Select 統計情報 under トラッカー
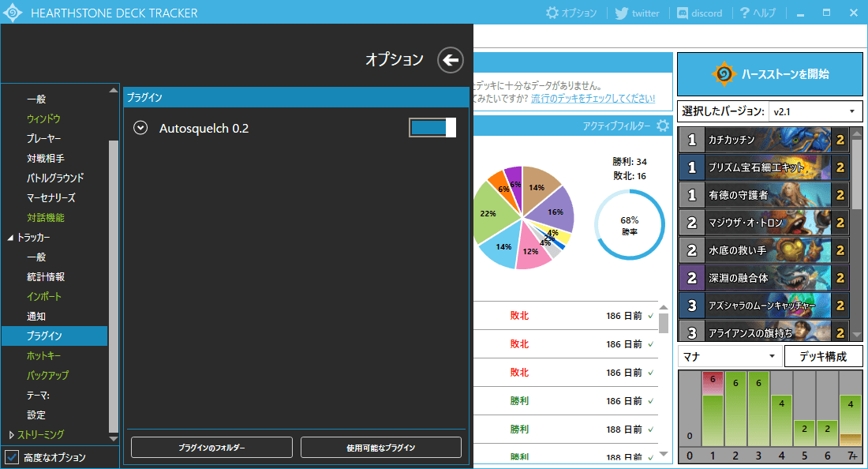This screenshot has width=868, height=469. [x=46, y=277]
